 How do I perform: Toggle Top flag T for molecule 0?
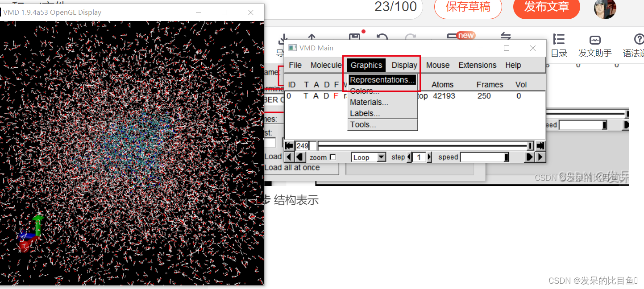point(306,96)
